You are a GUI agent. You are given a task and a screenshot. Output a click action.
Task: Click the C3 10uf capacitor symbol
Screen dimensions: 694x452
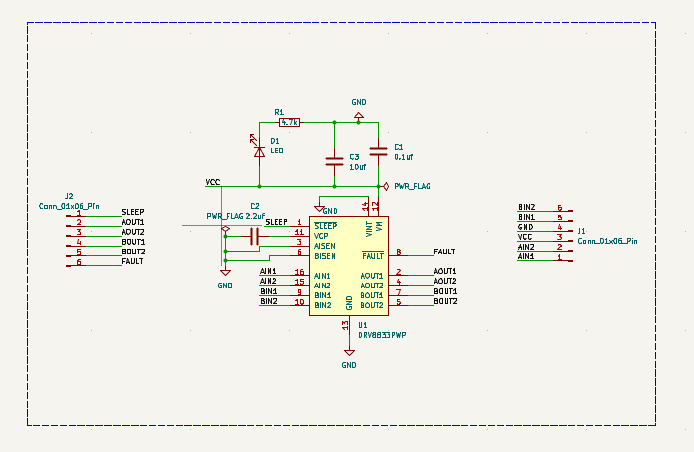click(334, 161)
